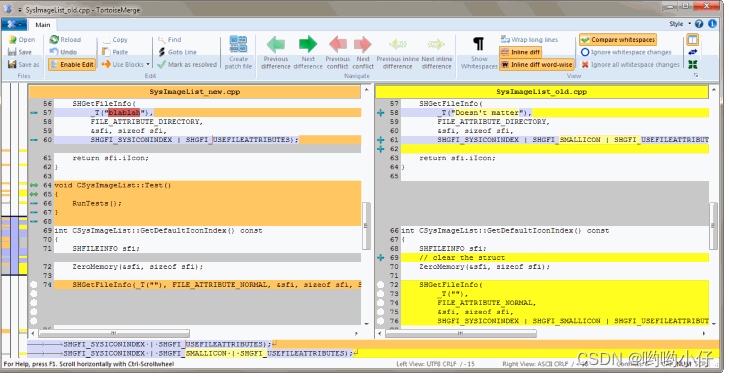Click the "RunTests();" line

97,203
